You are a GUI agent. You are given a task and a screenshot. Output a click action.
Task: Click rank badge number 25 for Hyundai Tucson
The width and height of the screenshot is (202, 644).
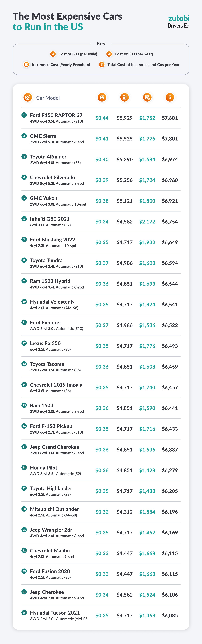[24, 613]
